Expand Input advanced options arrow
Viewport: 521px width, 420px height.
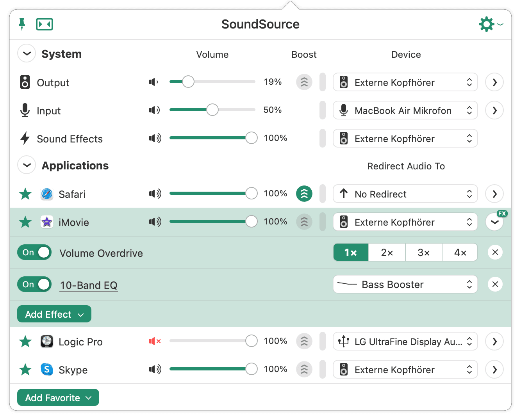point(494,110)
